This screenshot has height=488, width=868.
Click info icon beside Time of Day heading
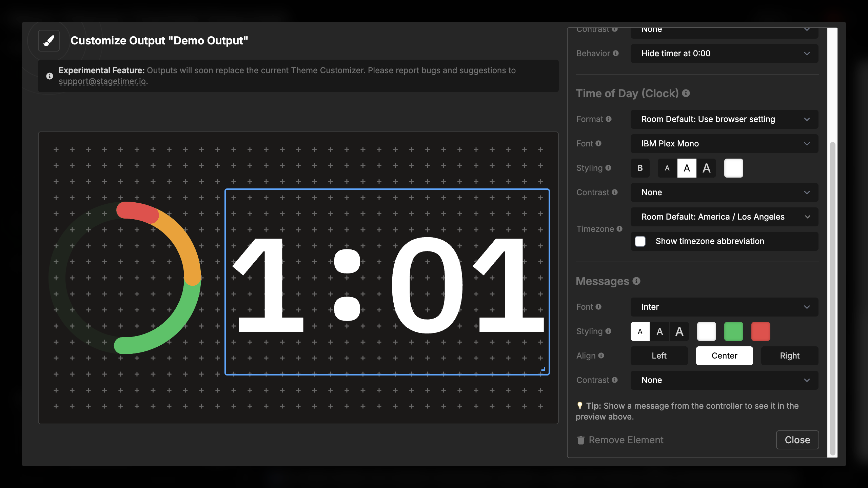[x=686, y=93]
